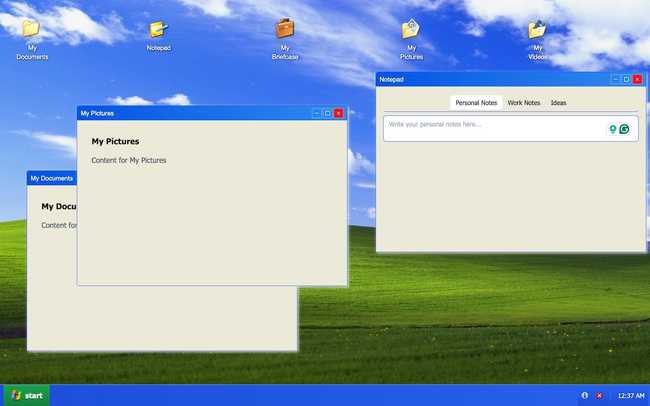Click the Grammarly icon in notes field
The image size is (650, 406).
(624, 129)
